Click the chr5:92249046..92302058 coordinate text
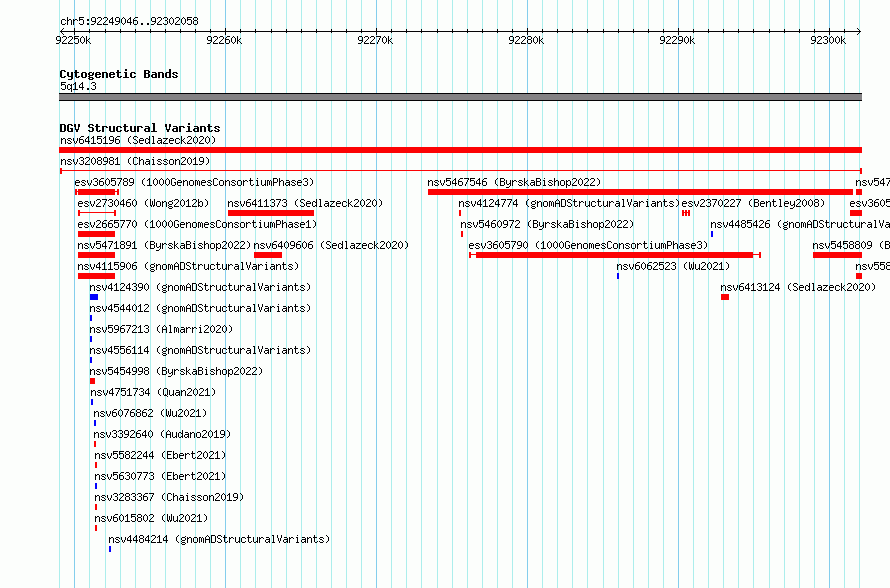This screenshot has width=890, height=588. (129, 22)
